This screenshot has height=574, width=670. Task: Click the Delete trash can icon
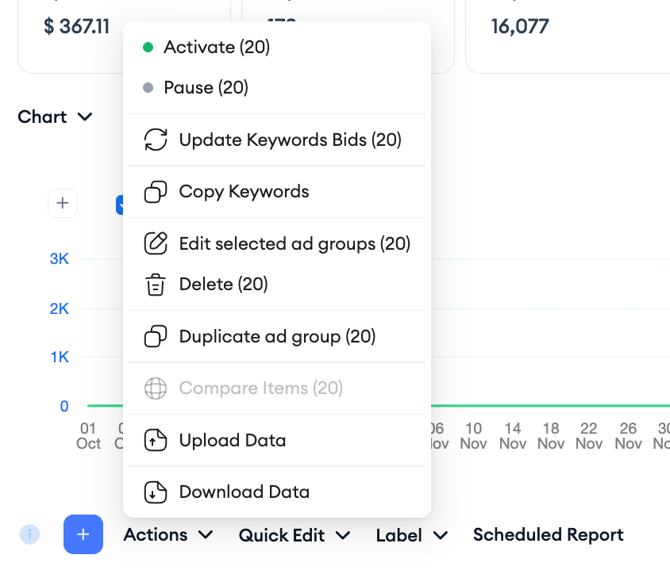(155, 285)
